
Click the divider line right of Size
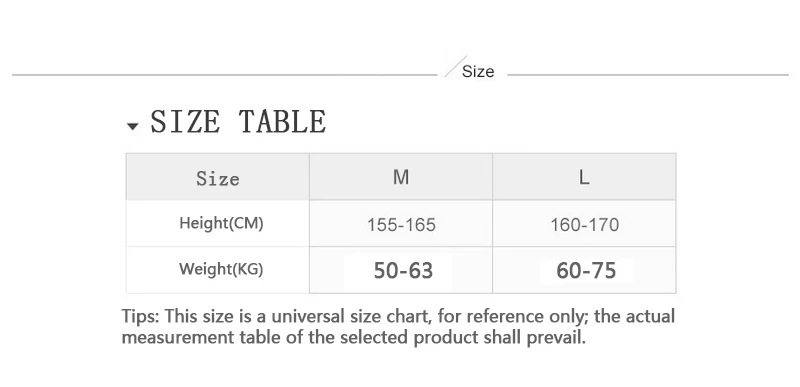pos(648,75)
